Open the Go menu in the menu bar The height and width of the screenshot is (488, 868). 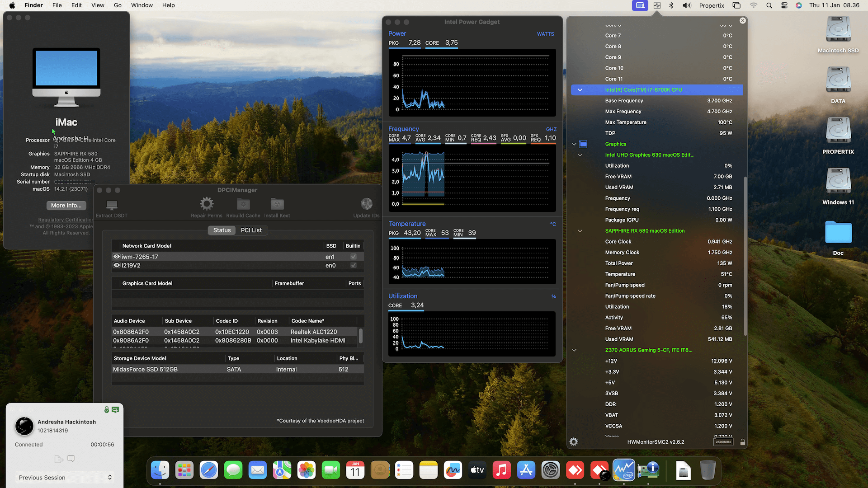(118, 5)
